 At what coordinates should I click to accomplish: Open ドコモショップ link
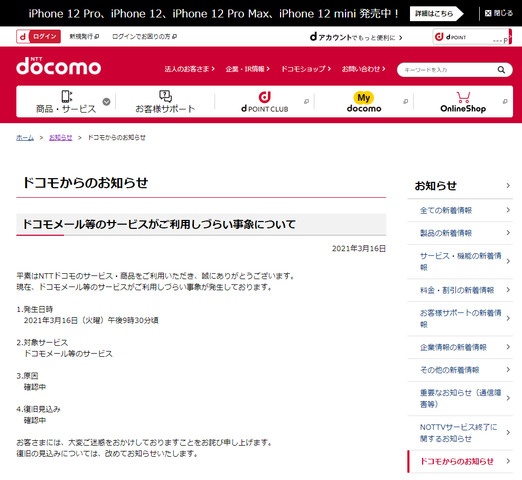pyautogui.click(x=306, y=69)
